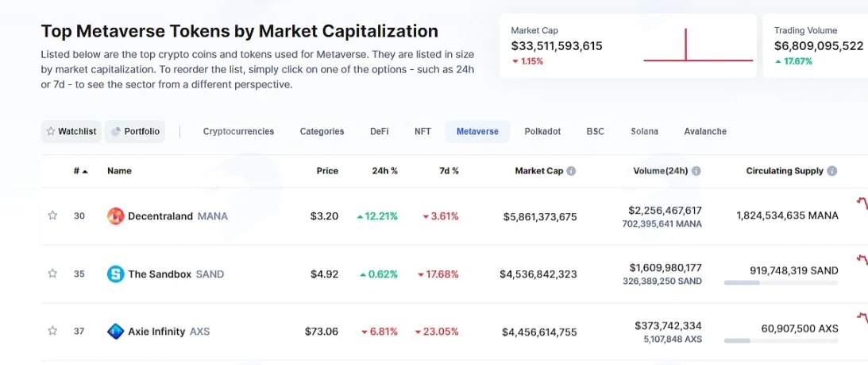Screen dimensions: 868x365
Task: Click The Sandbox circulating supply progress bar
Action: point(781,283)
